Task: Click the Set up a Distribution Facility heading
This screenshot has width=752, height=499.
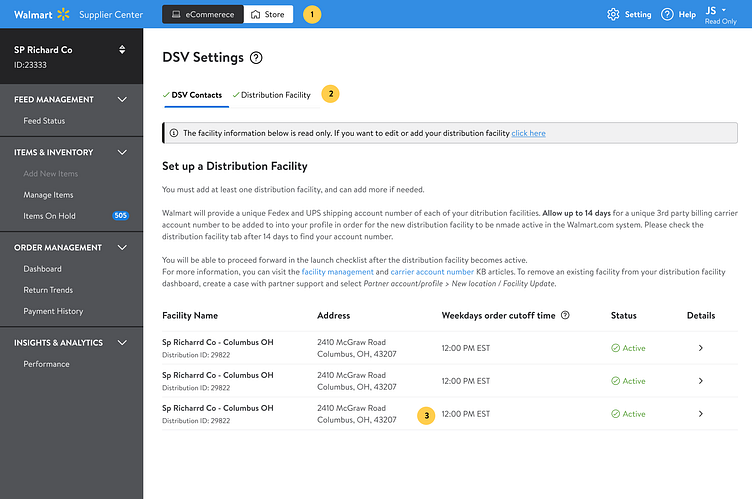Action: coord(235,166)
